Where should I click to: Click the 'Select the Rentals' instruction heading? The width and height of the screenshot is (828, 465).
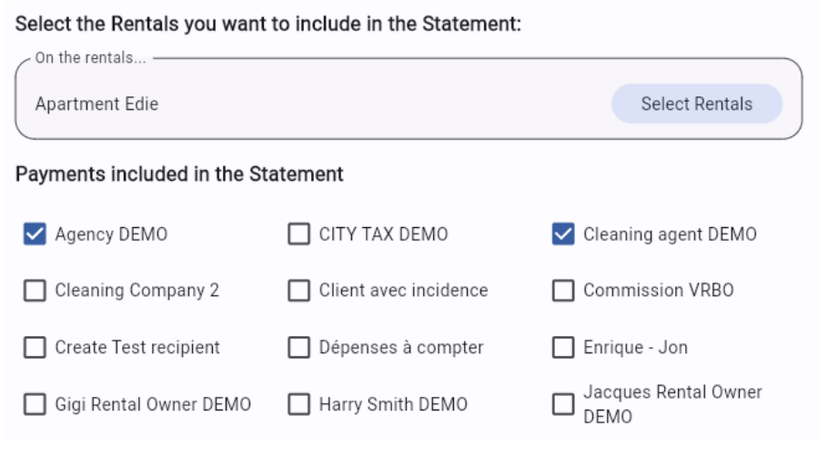268,24
